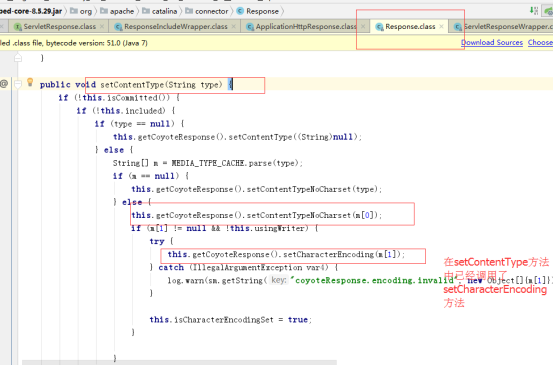The height and width of the screenshot is (366, 553).
Task: Click the yellow lightbulb intention icon
Action: point(30,83)
